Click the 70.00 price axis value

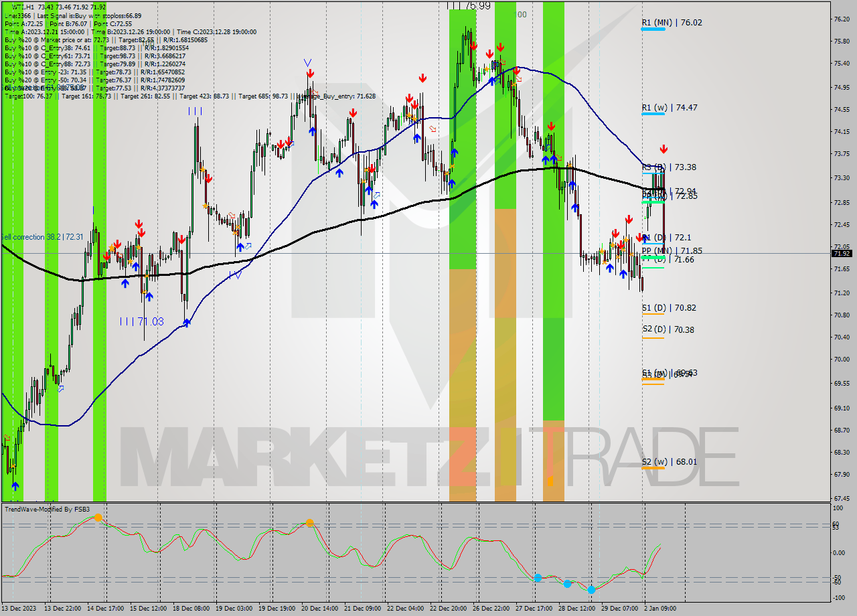tap(841, 360)
